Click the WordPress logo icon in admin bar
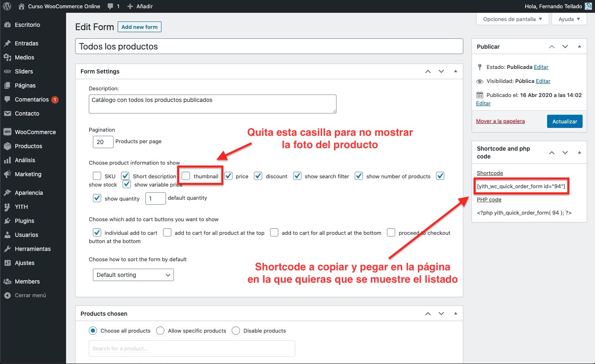The width and height of the screenshot is (595, 364). tap(7, 6)
